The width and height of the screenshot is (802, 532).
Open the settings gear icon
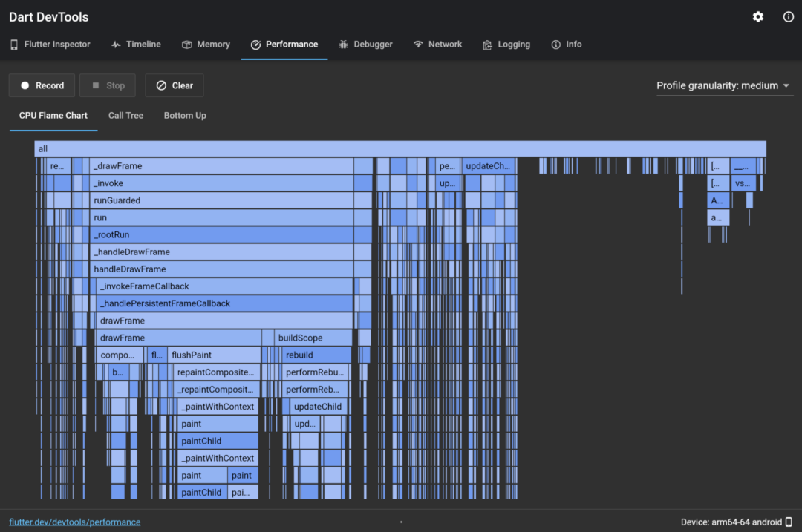point(757,17)
